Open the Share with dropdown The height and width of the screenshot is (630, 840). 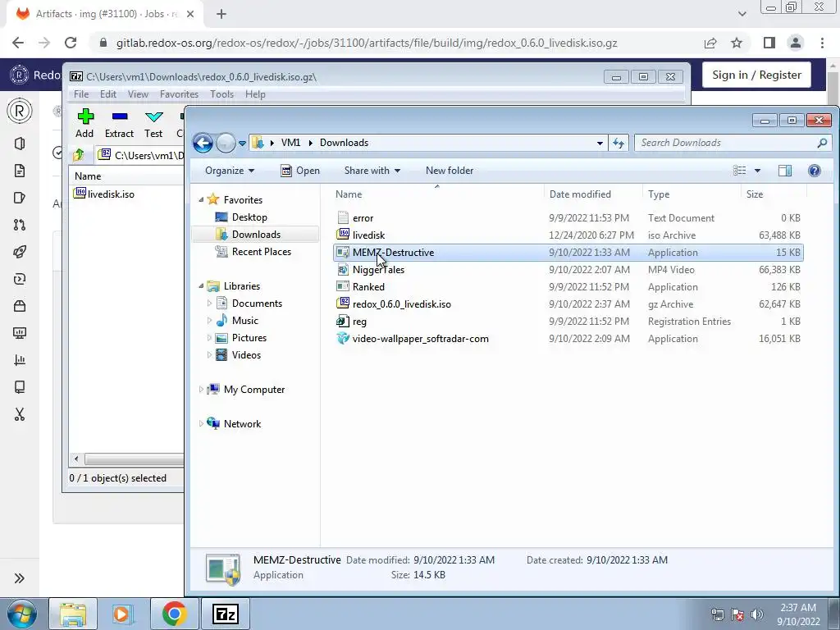pos(372,171)
